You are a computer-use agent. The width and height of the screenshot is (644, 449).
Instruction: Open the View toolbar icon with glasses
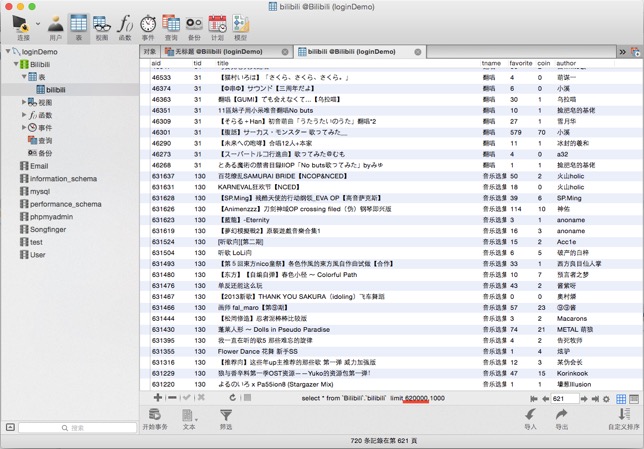[101, 27]
